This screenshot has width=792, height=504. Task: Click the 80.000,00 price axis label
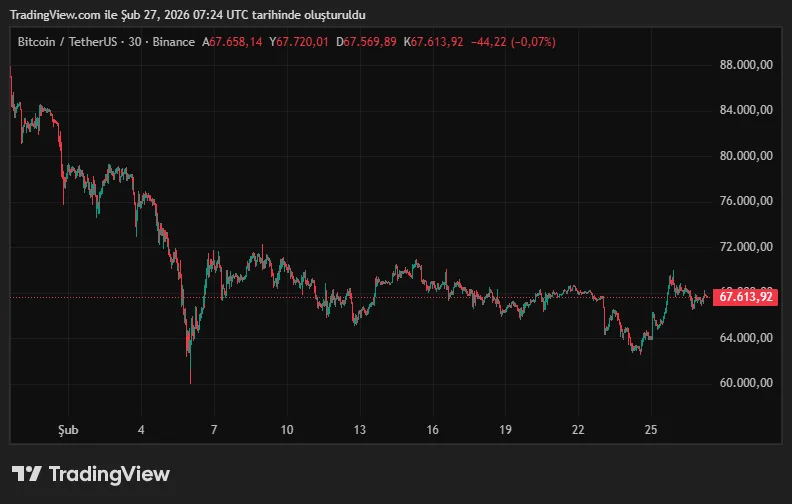pos(746,156)
